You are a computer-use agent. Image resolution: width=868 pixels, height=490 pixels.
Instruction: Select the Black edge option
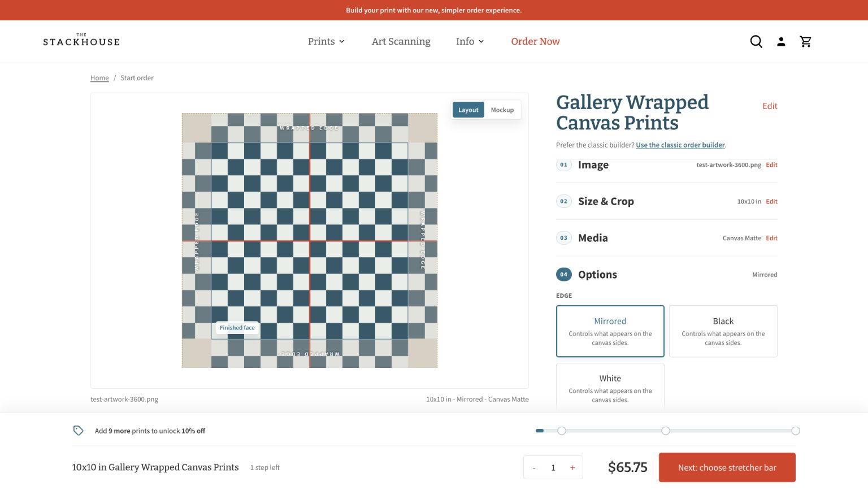point(723,331)
